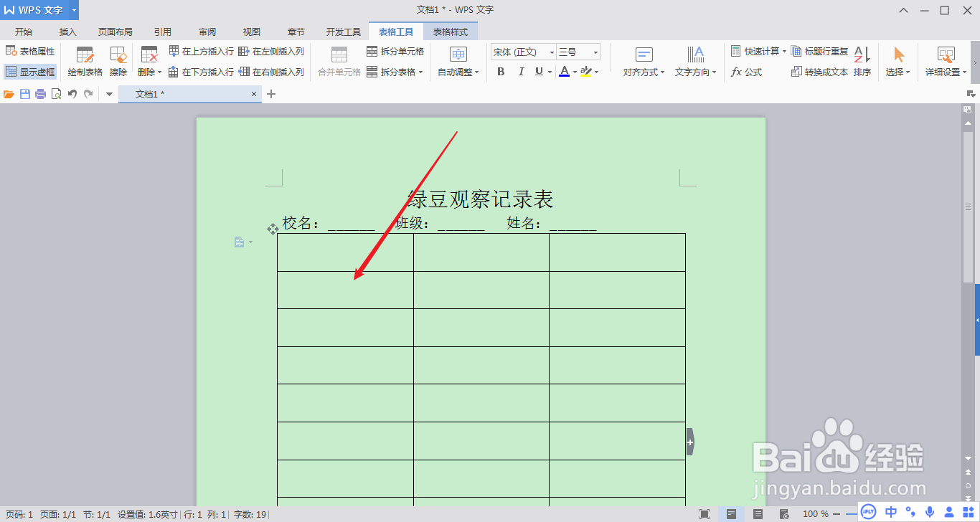Click the 100 % zoom level
Image resolution: width=980 pixels, height=522 pixels.
815,514
